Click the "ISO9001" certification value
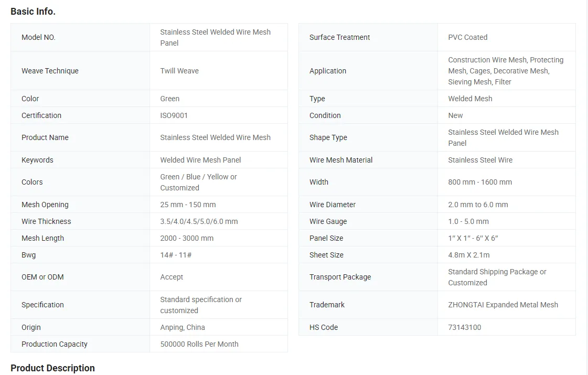The width and height of the screenshot is (588, 375). 174,115
